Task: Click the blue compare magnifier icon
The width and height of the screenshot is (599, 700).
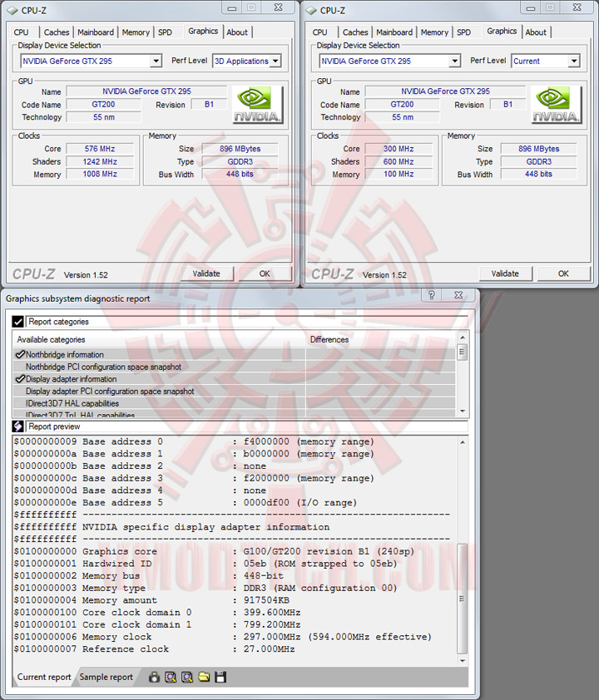Action: pyautogui.click(x=187, y=678)
